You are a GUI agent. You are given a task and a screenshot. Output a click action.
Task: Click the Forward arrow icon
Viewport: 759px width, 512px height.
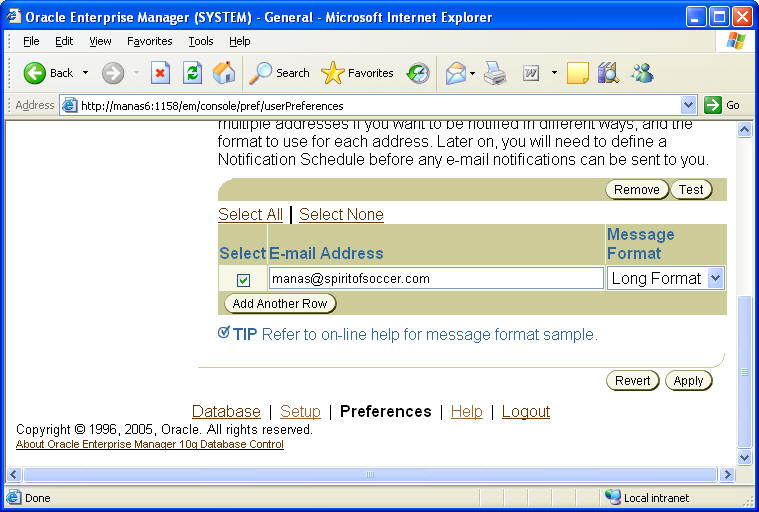(x=113, y=73)
